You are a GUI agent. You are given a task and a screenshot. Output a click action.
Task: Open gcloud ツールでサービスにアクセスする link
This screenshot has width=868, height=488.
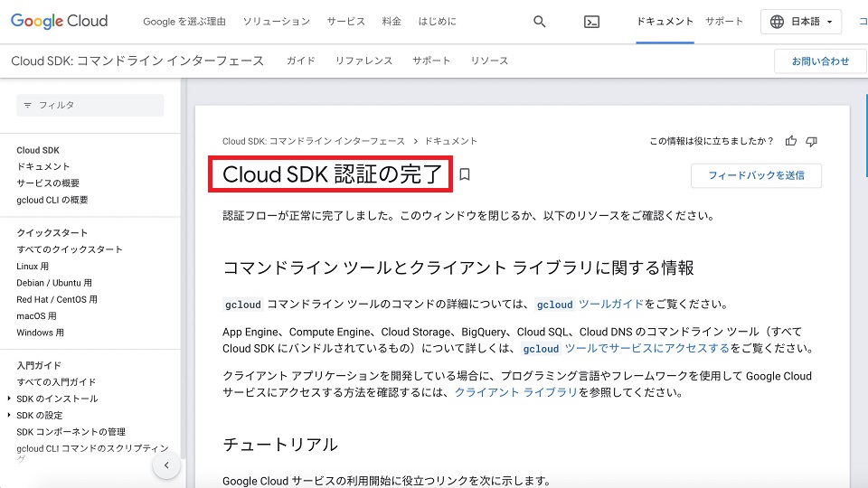pyautogui.click(x=626, y=349)
